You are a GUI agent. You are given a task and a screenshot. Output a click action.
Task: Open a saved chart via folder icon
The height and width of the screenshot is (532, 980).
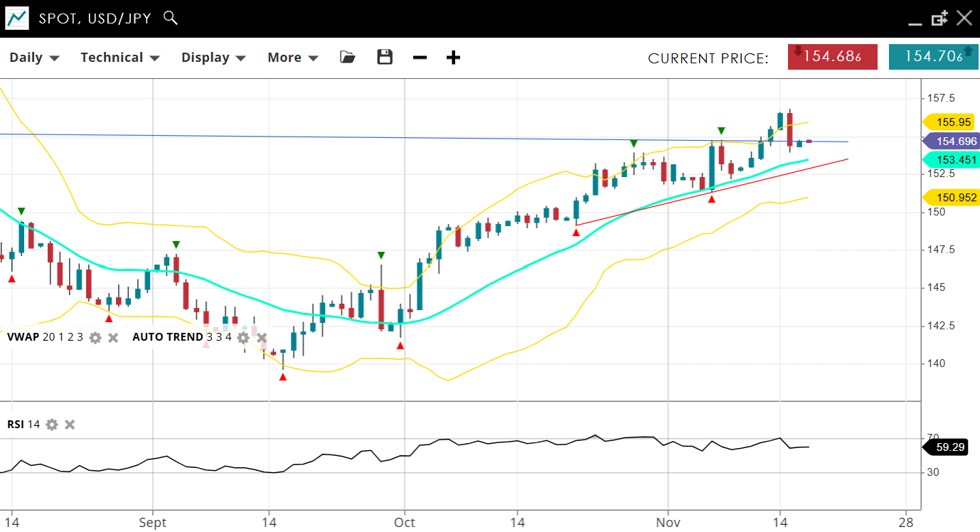click(x=348, y=57)
